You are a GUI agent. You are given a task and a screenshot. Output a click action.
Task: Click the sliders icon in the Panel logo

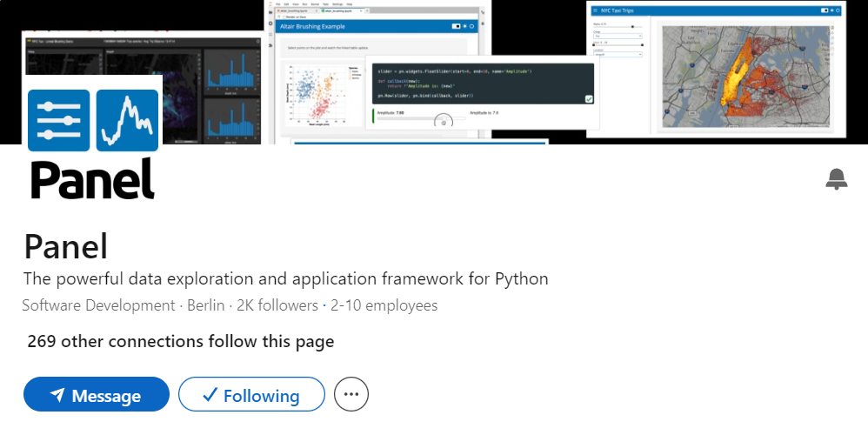[58, 120]
